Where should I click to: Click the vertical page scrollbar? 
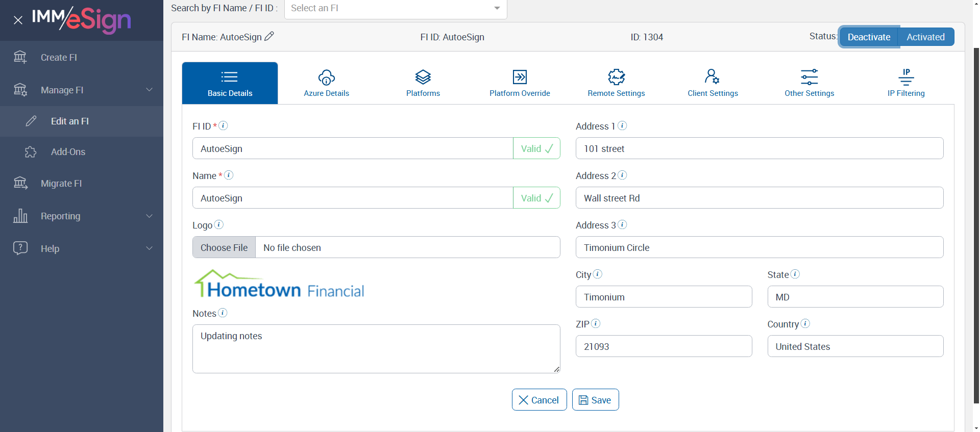tap(976, 224)
